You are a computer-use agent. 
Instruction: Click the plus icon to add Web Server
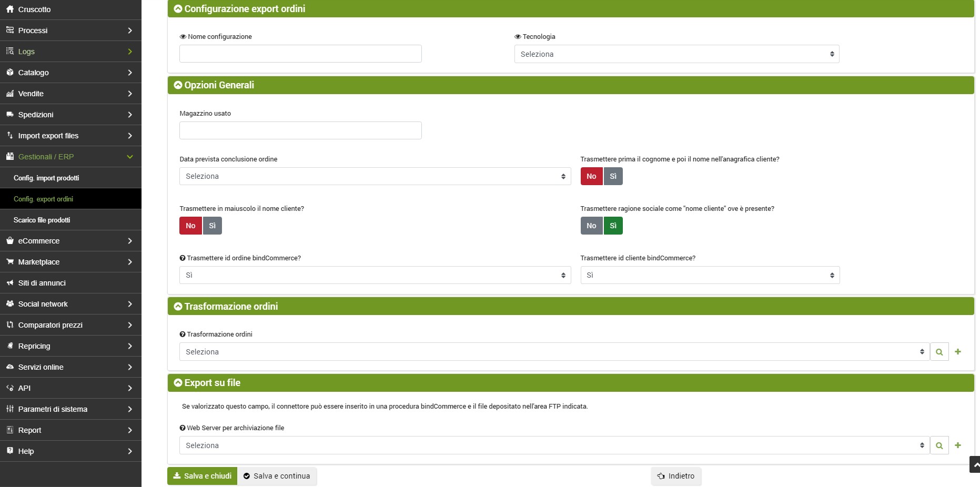(958, 445)
